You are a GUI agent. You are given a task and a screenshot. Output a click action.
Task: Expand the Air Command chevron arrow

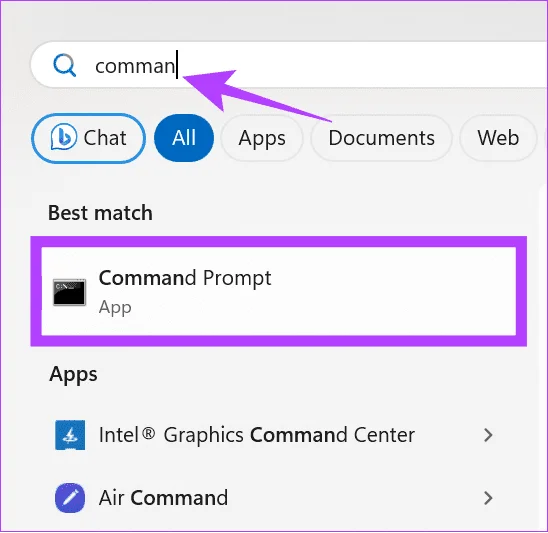pyautogui.click(x=488, y=498)
